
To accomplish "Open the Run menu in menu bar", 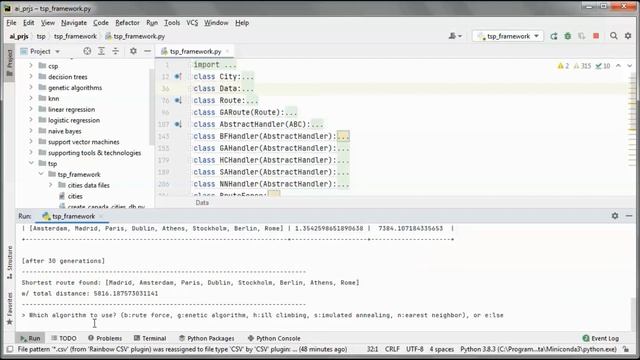I will coord(152,23).
